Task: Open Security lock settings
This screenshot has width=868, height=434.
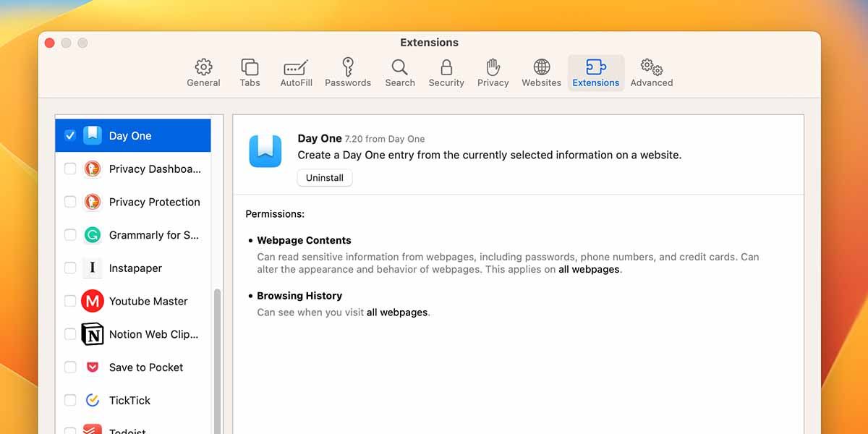Action: [x=446, y=73]
